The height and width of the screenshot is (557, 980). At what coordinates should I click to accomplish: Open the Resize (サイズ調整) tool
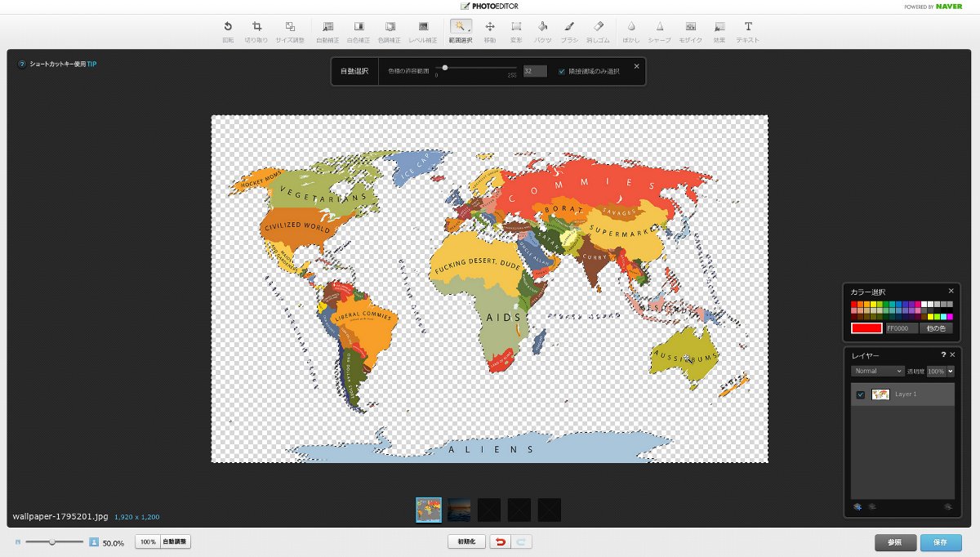tap(290, 31)
